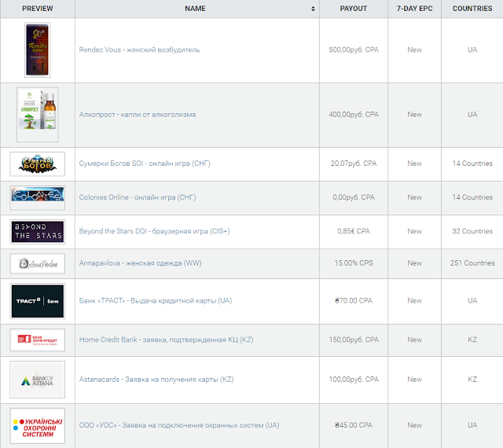Click 14 Countries in Сумерки Богов row

472,163
